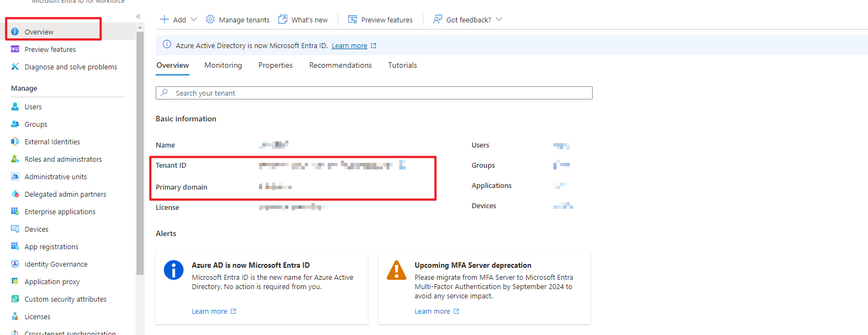Open Overview in the left sidebar

pos(68,32)
